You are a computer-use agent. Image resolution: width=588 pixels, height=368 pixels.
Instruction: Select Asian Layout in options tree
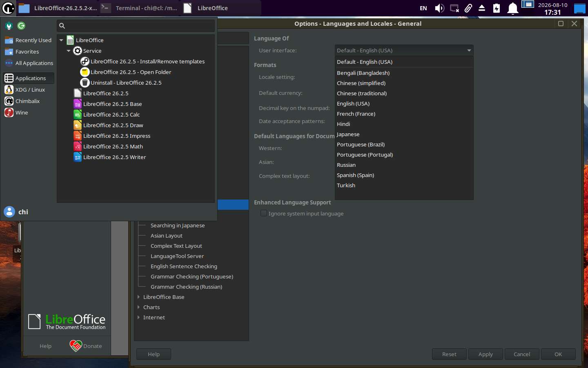[167, 236]
